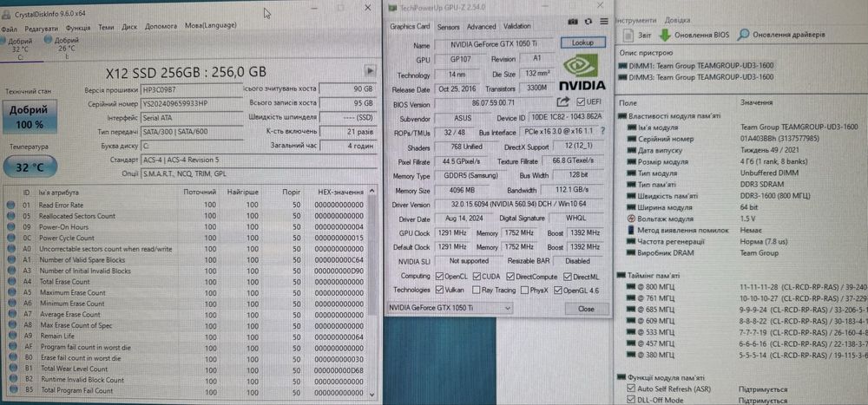Open the Редагувати menu
Image resolution: width=868 pixels, height=405 pixels.
[42, 28]
